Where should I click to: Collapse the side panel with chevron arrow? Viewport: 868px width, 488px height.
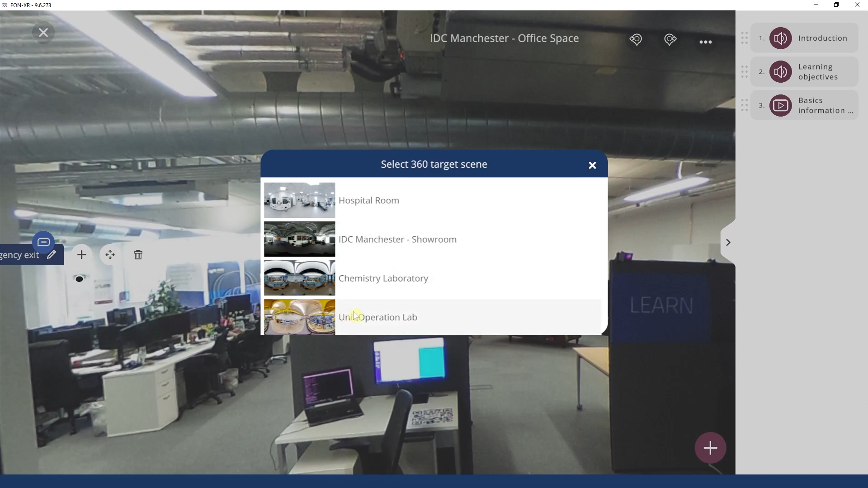728,243
